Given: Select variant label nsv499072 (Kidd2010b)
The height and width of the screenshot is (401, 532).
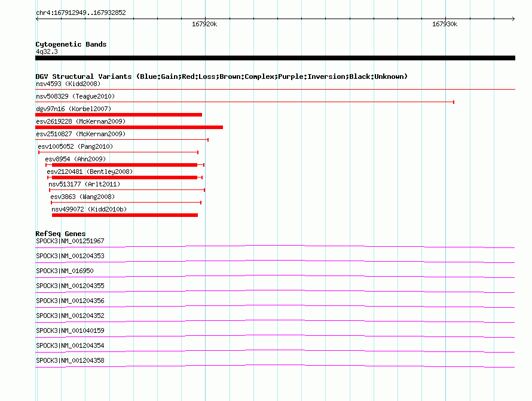Looking at the screenshot, I should pyautogui.click(x=89, y=209).
